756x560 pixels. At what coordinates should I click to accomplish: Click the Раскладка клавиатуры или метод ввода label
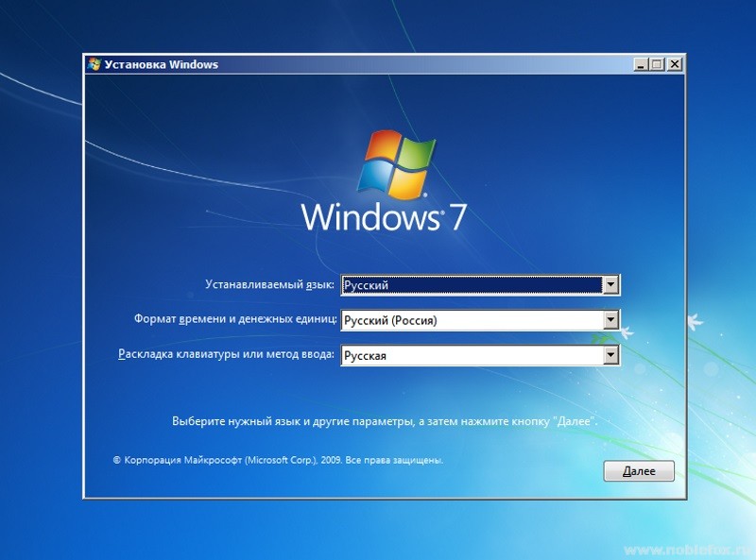coord(226,355)
